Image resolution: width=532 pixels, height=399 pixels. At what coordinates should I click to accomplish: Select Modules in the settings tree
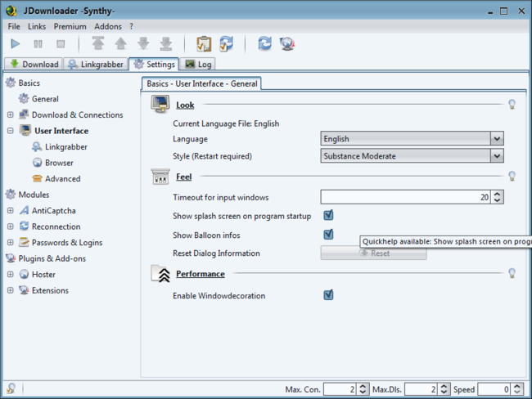pyautogui.click(x=28, y=195)
